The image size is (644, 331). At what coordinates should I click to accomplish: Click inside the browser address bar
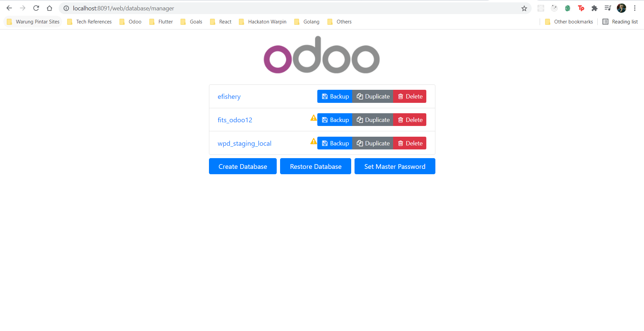coord(235,8)
